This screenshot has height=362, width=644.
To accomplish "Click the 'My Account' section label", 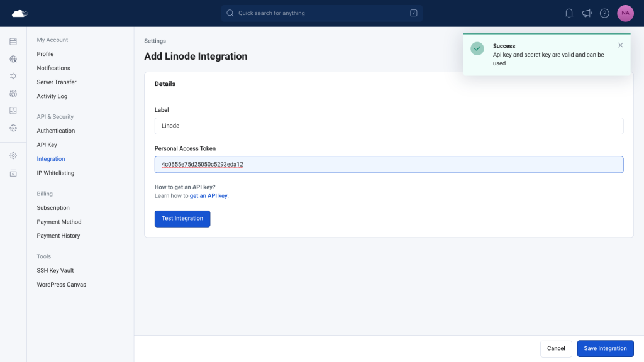I will [x=52, y=40].
